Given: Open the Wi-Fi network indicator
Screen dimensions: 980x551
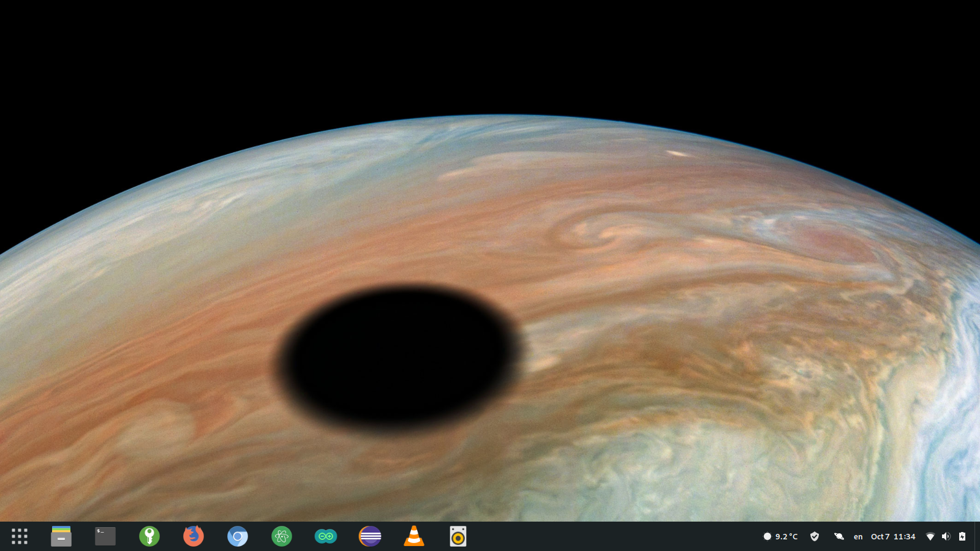Looking at the screenshot, I should tap(930, 536).
